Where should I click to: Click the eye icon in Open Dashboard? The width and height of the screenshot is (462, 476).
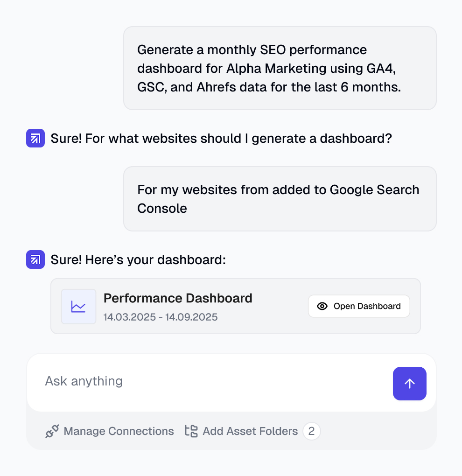(x=322, y=306)
